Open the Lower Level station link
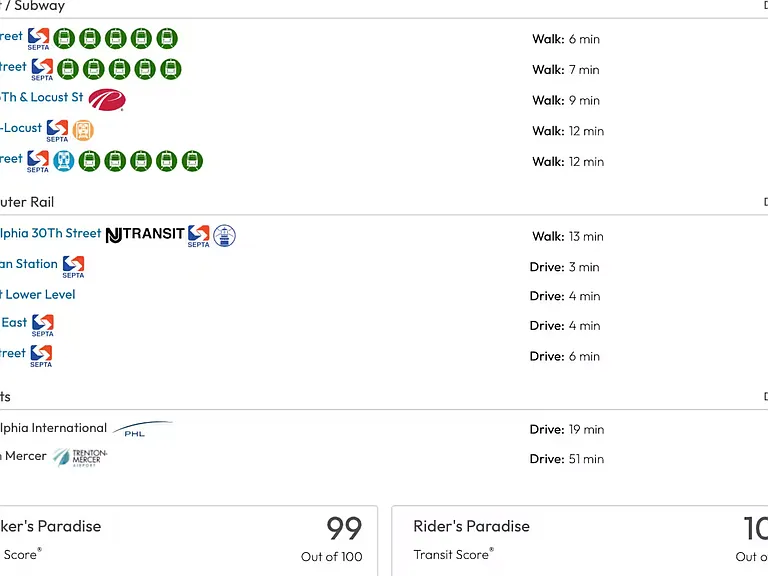768x576 pixels. tap(38, 294)
